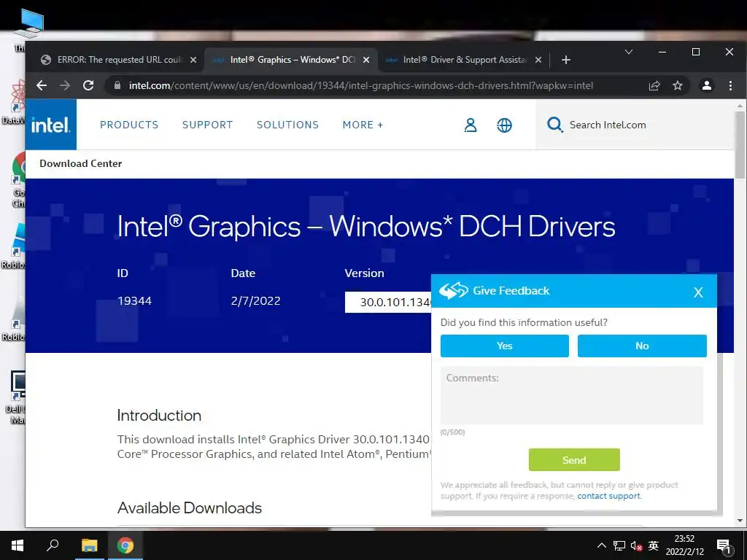Close the ERROR tab
Viewport: 747px width, 560px height.
click(x=193, y=60)
